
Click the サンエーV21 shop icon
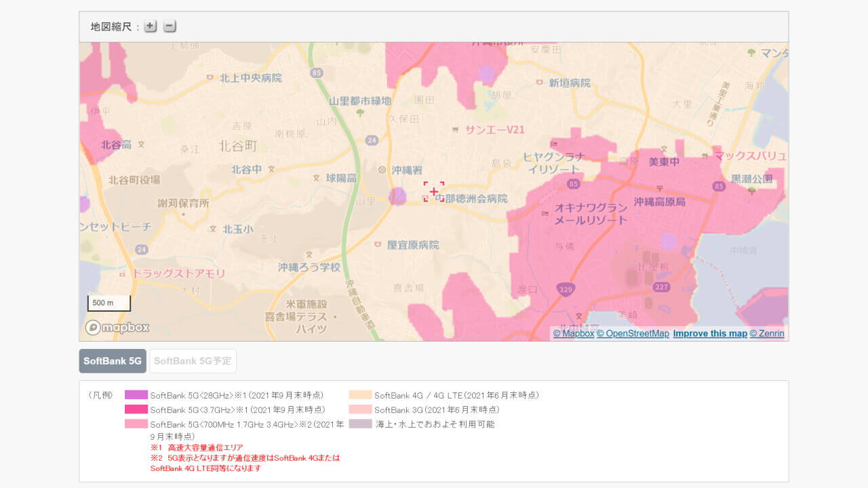[x=456, y=129]
